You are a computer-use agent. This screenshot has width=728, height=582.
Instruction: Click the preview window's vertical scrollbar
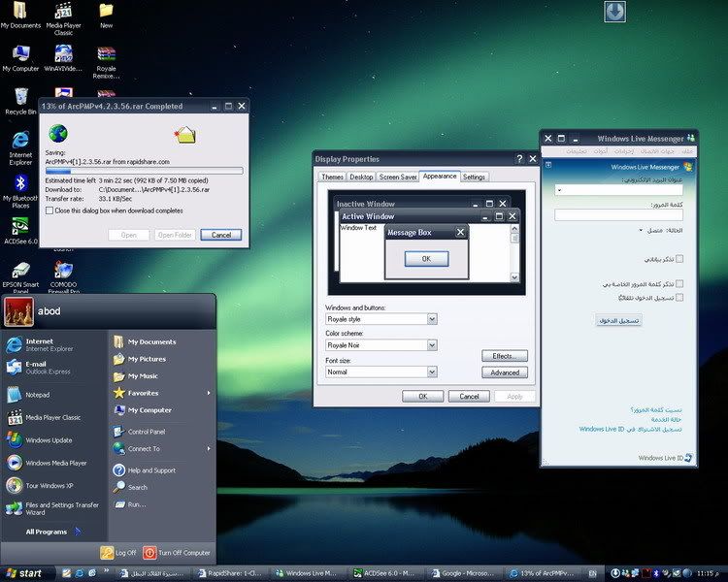(514, 253)
